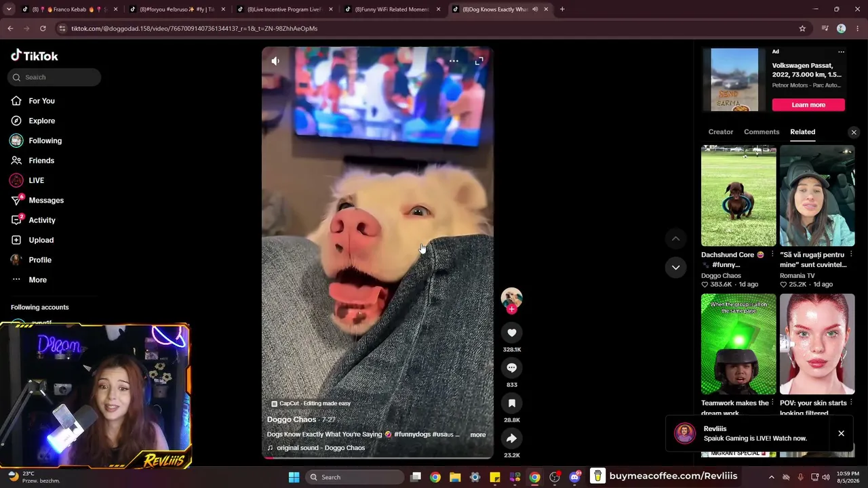Click the Learn more ad button
Screen dimensions: 868x488
(808, 105)
